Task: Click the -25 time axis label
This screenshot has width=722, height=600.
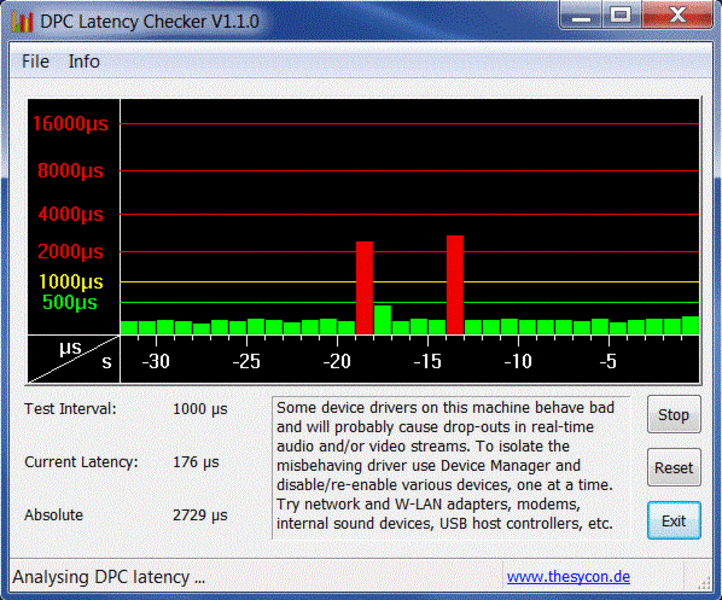Action: pyautogui.click(x=246, y=361)
